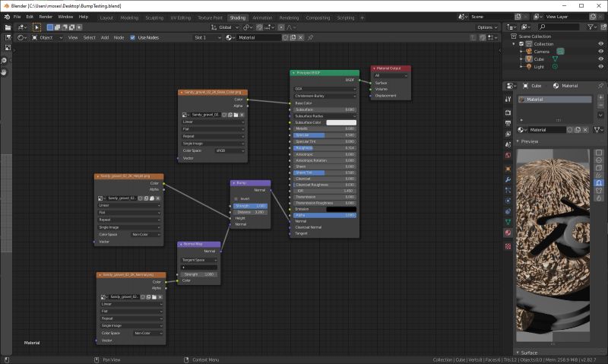Open the World properties tab
608x364 pixels.
point(508,156)
